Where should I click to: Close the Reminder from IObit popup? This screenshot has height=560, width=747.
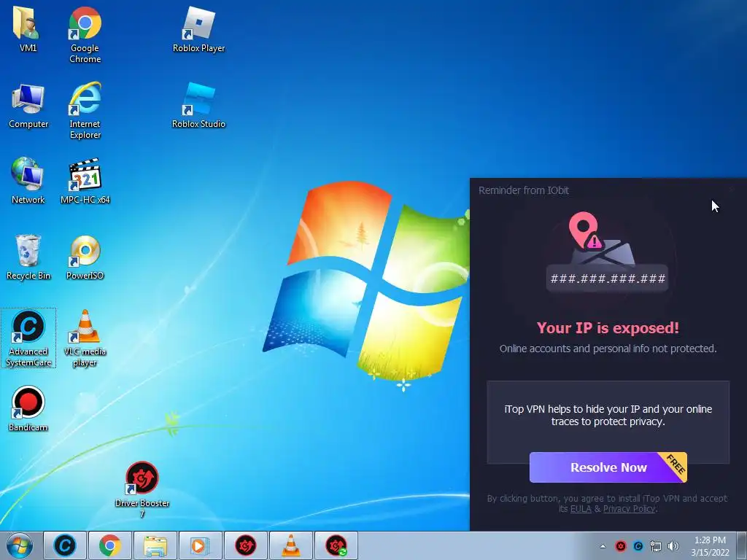pyautogui.click(x=732, y=190)
